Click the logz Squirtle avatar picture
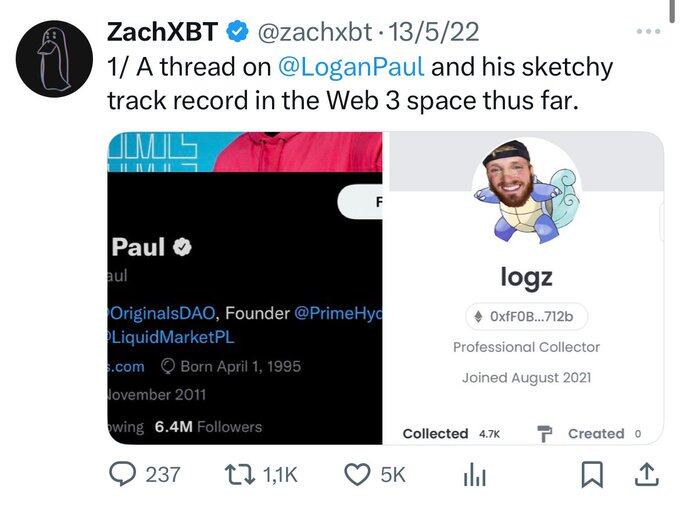This screenshot has height=508, width=680. coord(527,191)
